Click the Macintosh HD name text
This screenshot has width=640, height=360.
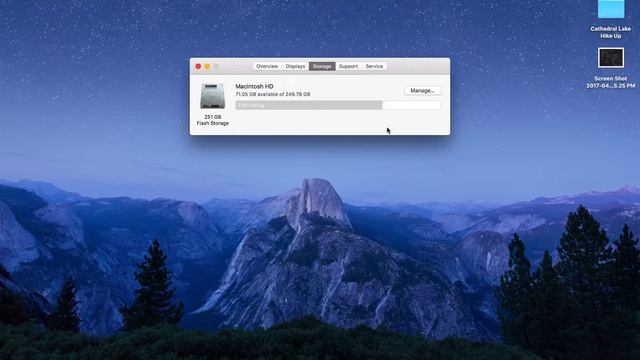[254, 86]
